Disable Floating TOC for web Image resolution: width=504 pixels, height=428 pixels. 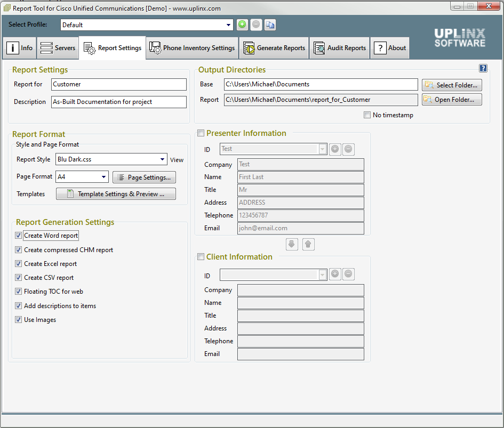click(x=18, y=292)
